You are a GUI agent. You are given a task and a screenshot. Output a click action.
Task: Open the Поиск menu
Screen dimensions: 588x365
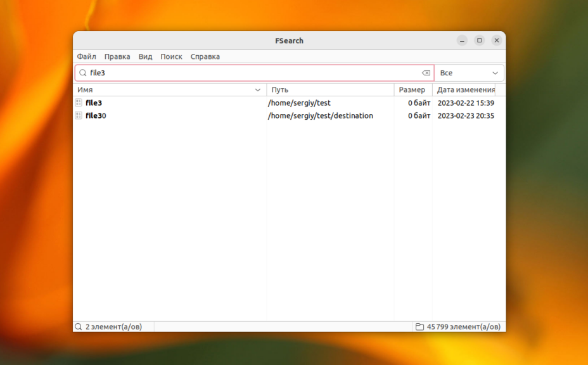pos(171,56)
